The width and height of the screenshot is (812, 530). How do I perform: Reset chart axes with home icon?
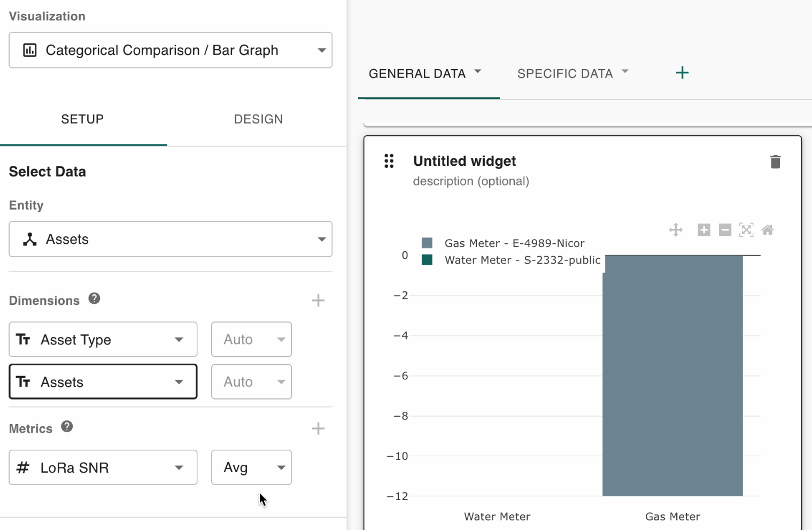pyautogui.click(x=768, y=230)
